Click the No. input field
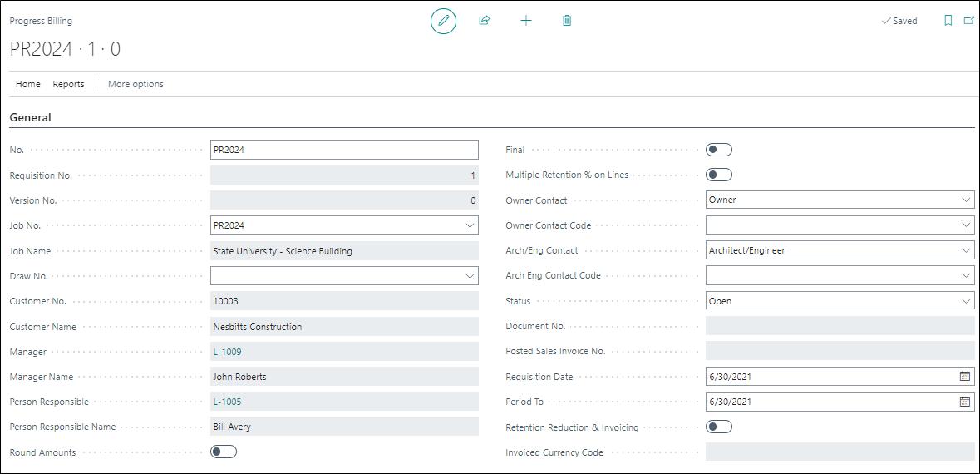This screenshot has height=474, width=980. pos(344,150)
